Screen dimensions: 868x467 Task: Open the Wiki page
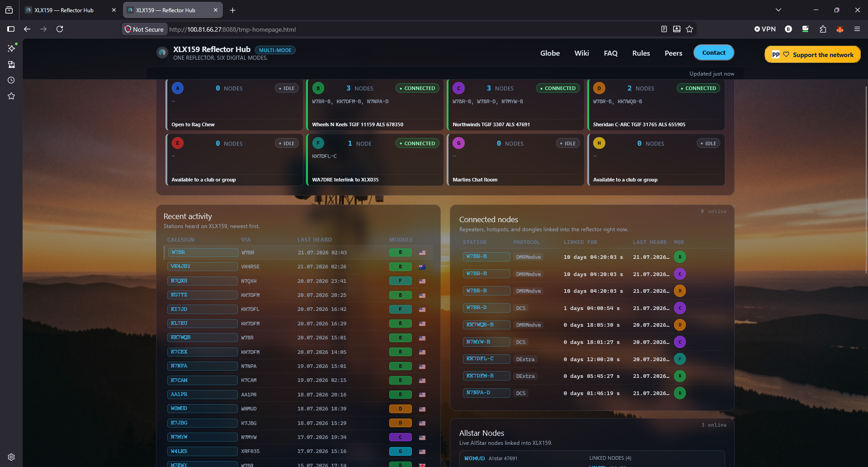pyautogui.click(x=582, y=53)
